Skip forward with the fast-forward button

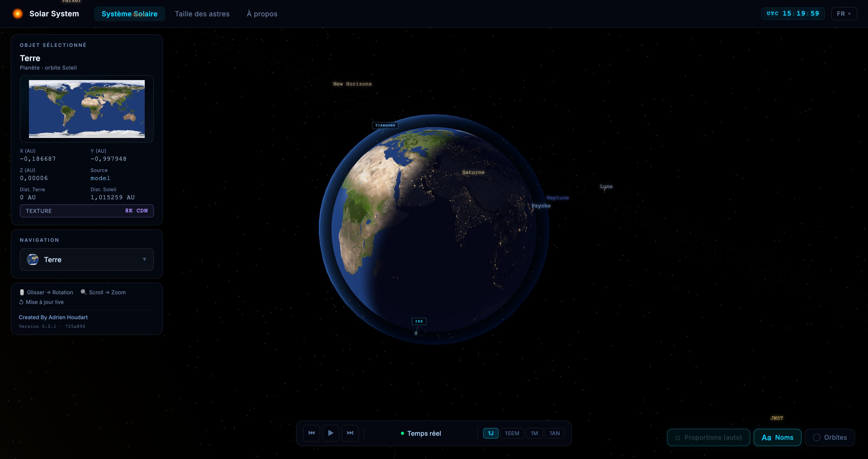(x=350, y=433)
